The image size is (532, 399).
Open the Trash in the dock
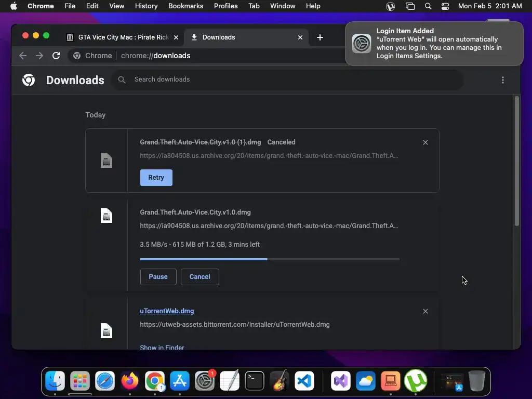click(x=477, y=381)
